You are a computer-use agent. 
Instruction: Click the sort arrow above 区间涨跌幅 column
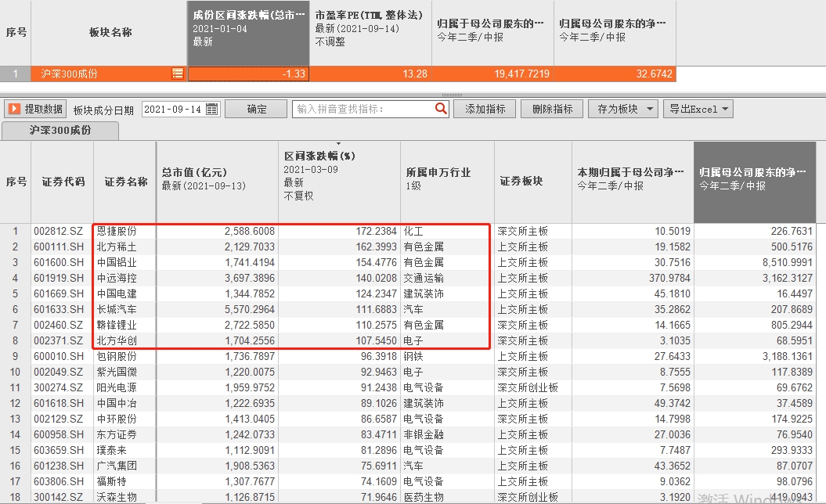point(338,143)
